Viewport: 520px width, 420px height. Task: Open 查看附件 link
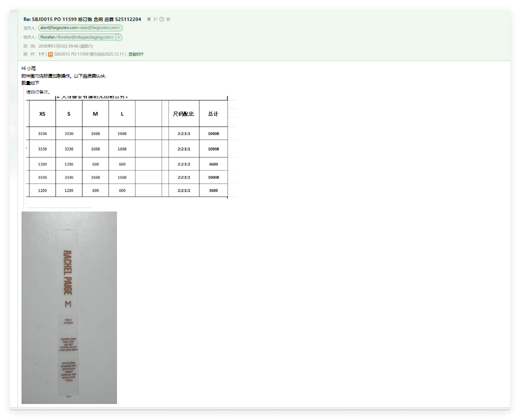point(136,54)
